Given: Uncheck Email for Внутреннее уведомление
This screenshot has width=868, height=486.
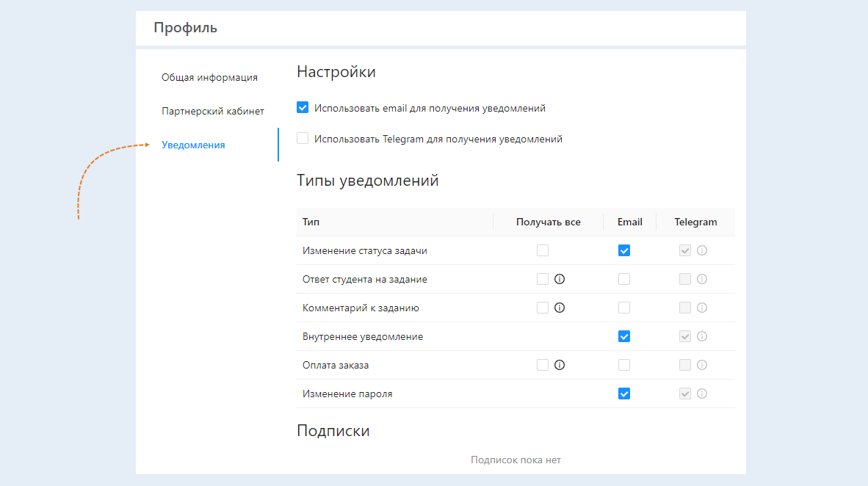Looking at the screenshot, I should [x=624, y=336].
